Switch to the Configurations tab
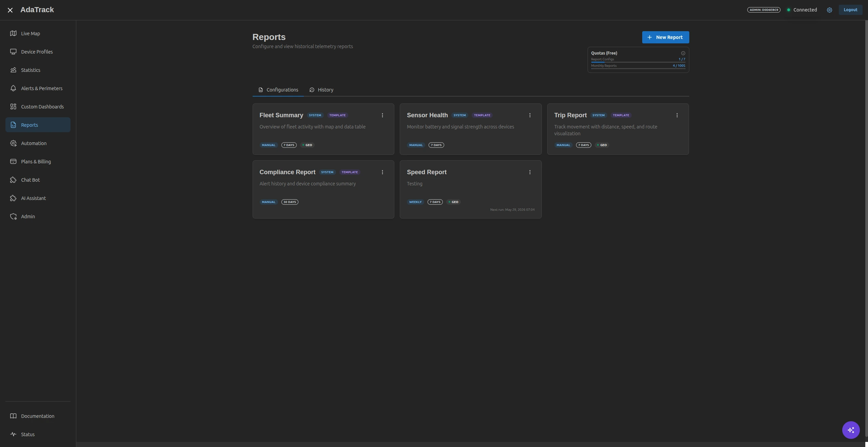 click(278, 90)
